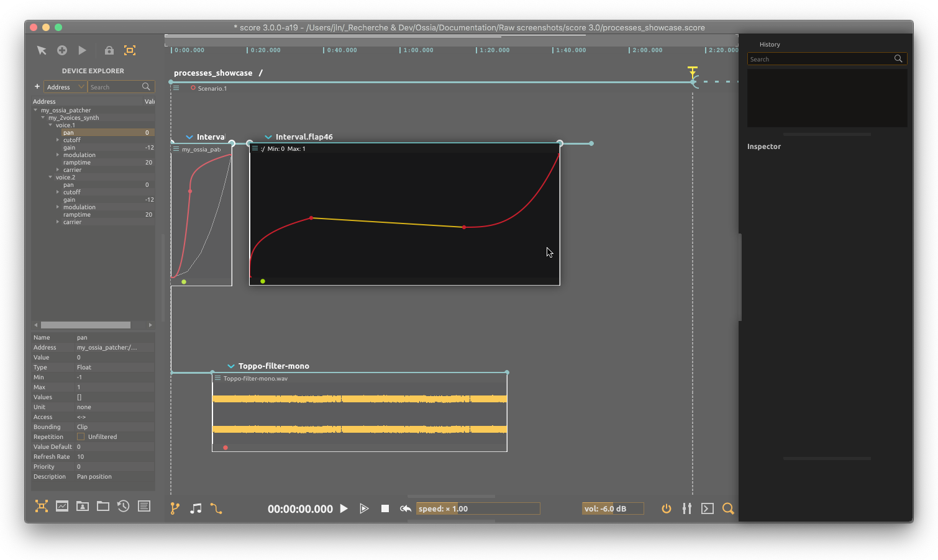Click the 1:00.000 ruler mark
938x560 pixels.
417,50
